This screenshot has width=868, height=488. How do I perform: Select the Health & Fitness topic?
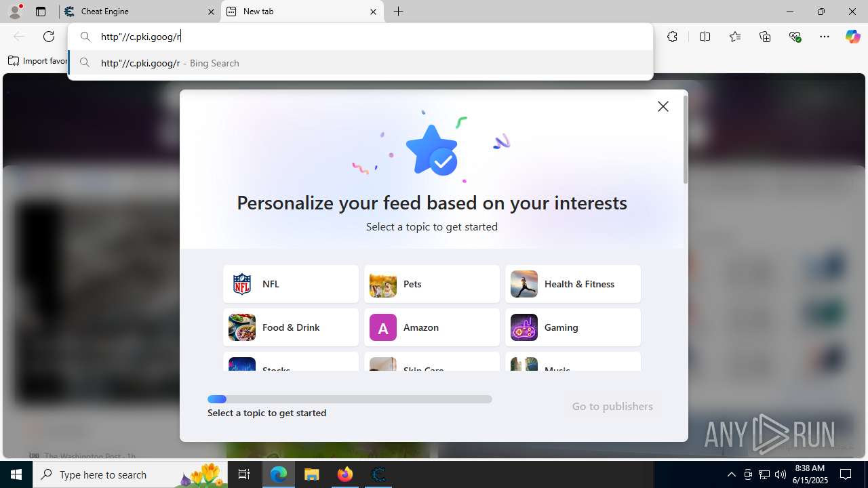coord(573,284)
